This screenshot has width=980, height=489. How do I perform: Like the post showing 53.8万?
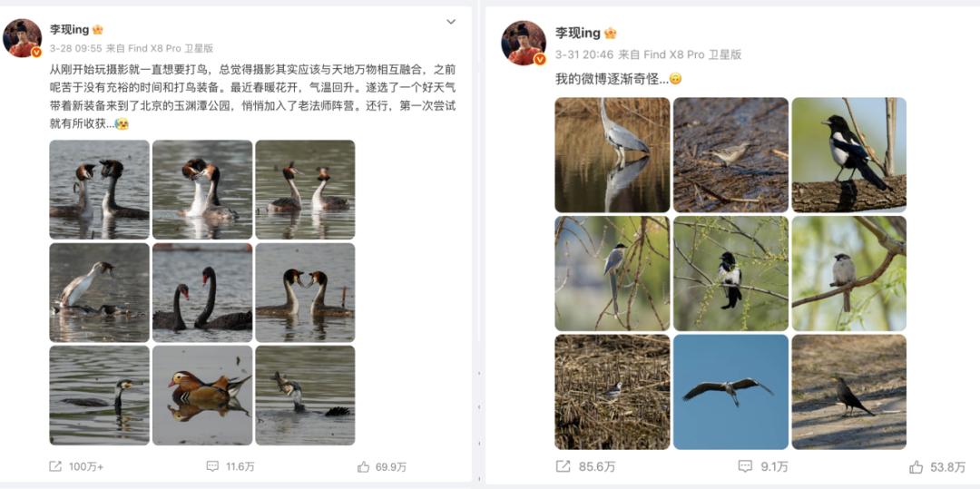pos(916,466)
